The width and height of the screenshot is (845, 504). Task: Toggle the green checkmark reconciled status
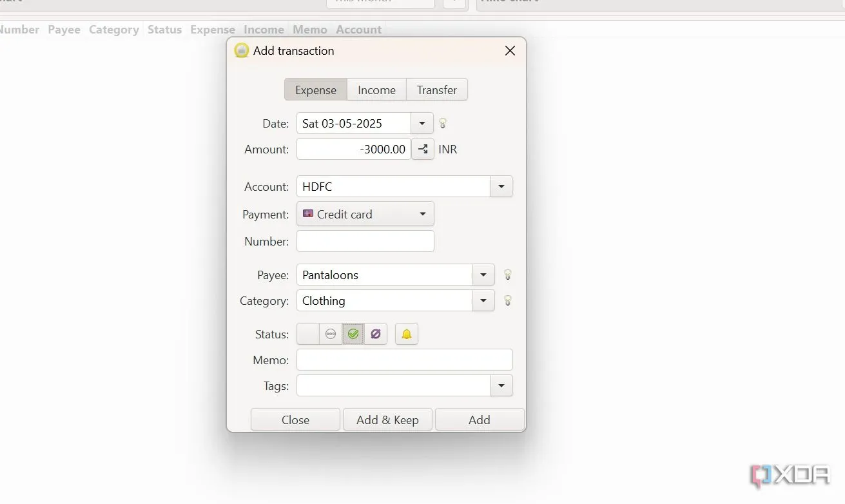click(x=353, y=334)
